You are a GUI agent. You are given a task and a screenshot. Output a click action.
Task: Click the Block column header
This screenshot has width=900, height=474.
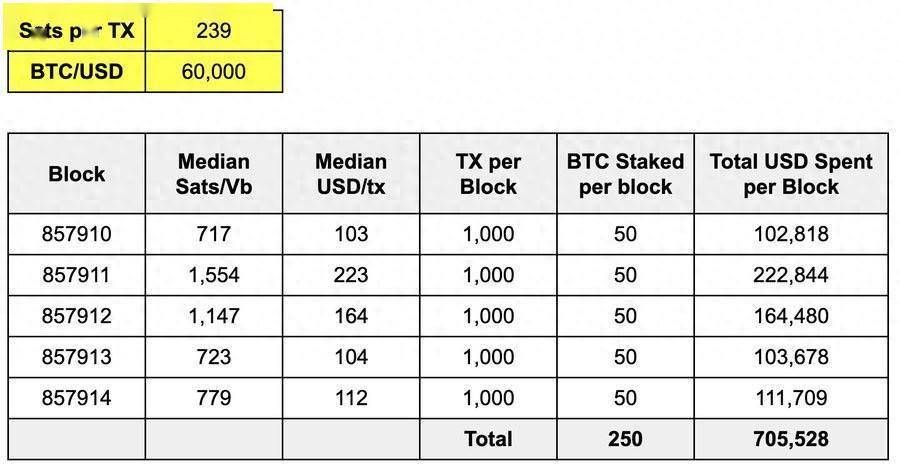[77, 174]
